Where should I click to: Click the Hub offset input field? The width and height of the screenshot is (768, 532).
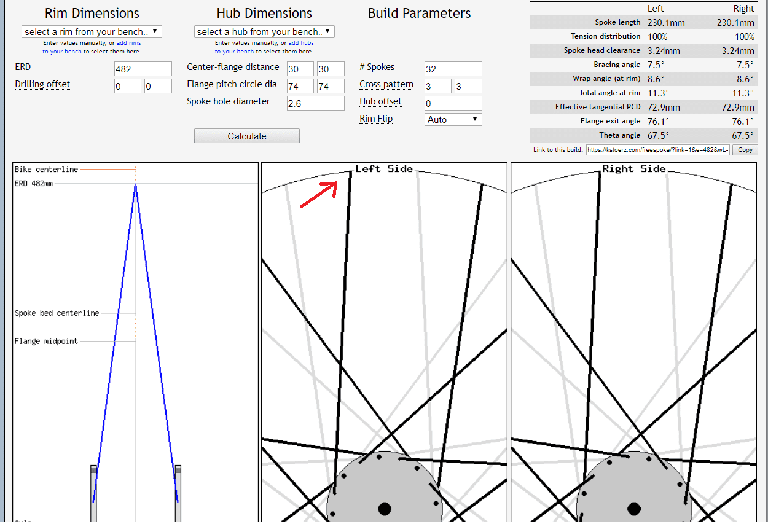pos(453,103)
